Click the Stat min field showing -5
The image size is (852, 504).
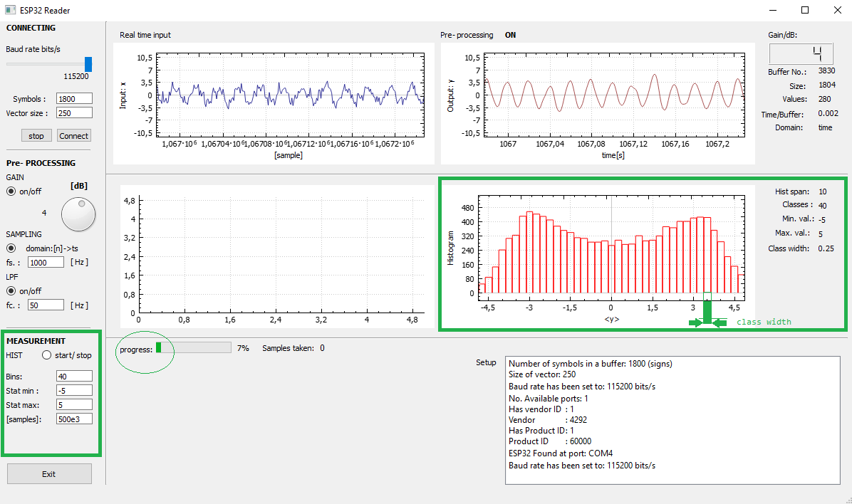pos(74,390)
